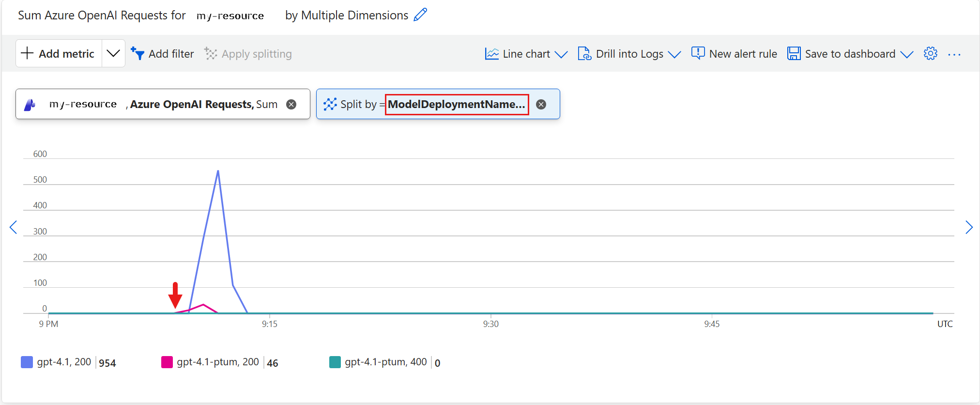Click the Line chart icon
This screenshot has height=405, width=980.
point(491,54)
